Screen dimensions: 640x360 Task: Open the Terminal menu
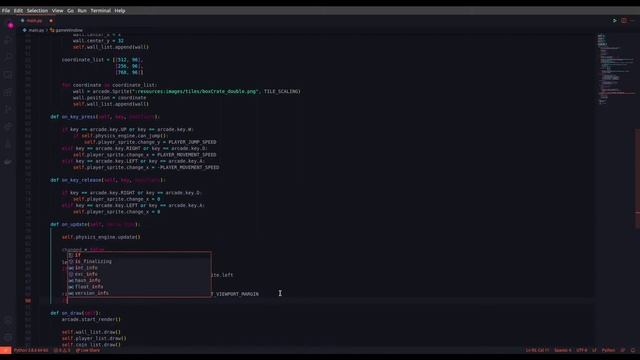pos(100,11)
